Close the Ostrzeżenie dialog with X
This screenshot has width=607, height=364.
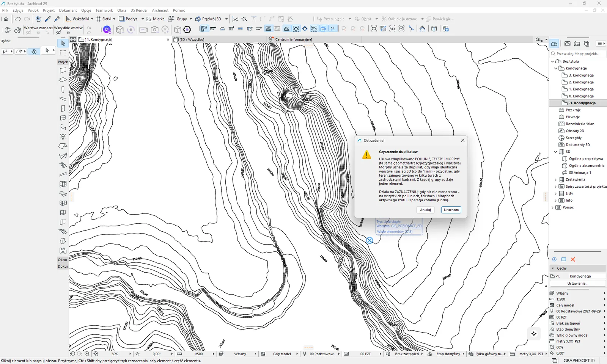[462, 140]
